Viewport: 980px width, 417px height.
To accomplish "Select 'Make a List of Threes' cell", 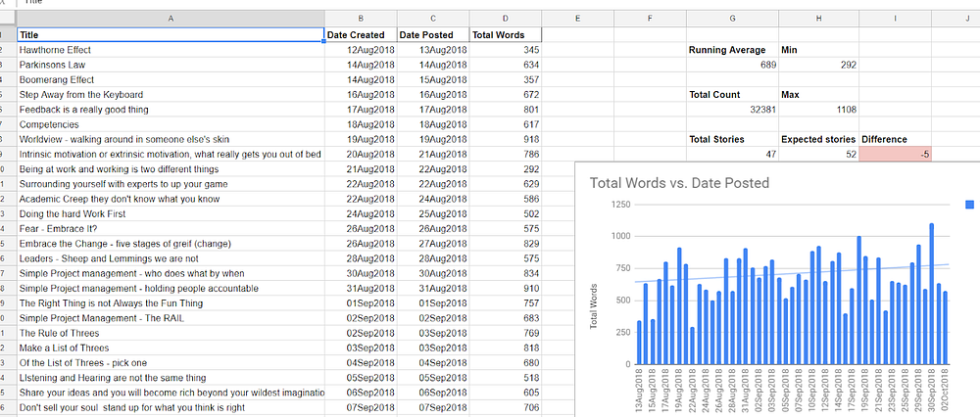I will tap(171, 348).
